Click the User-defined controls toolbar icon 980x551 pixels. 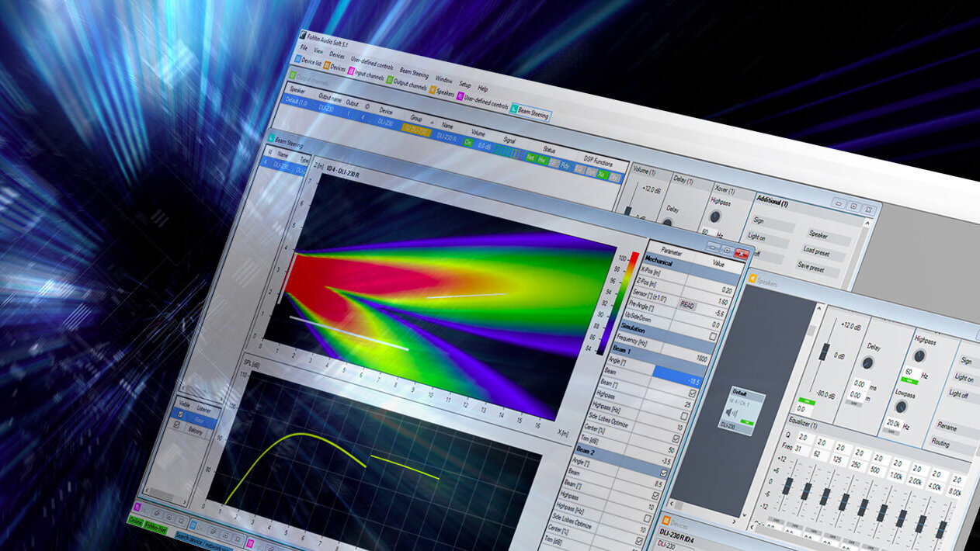pyautogui.click(x=460, y=96)
